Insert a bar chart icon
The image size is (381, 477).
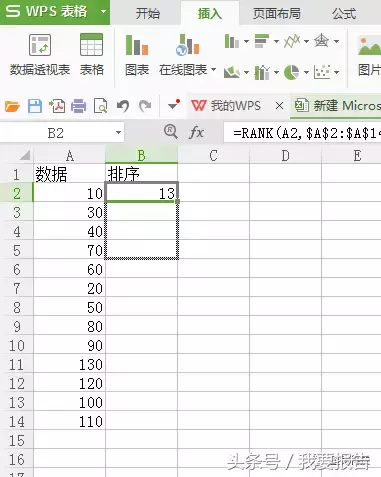click(262, 41)
